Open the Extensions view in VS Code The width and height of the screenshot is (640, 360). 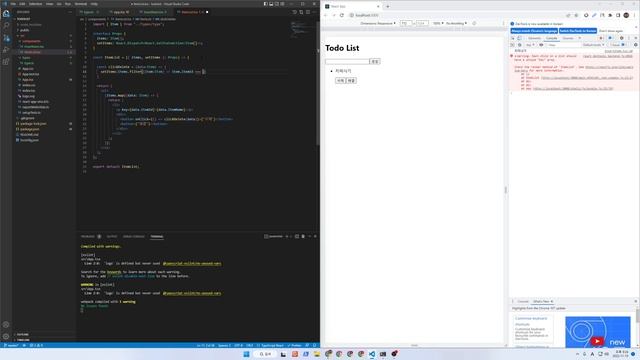[x=6, y=62]
